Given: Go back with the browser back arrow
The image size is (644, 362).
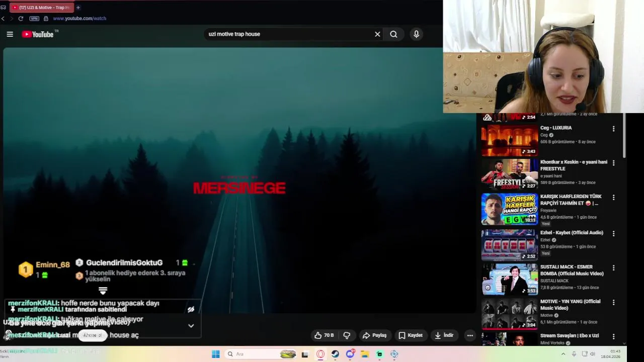Looking at the screenshot, I should point(3,19).
